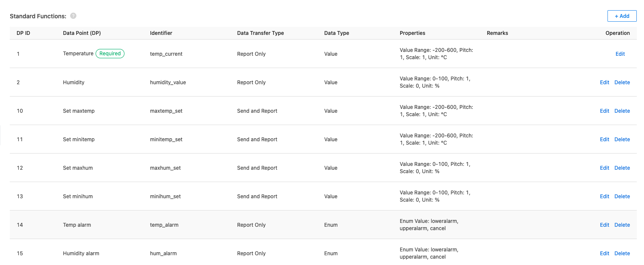644x265 pixels.
Task: Click the + Add button
Action: click(x=622, y=16)
